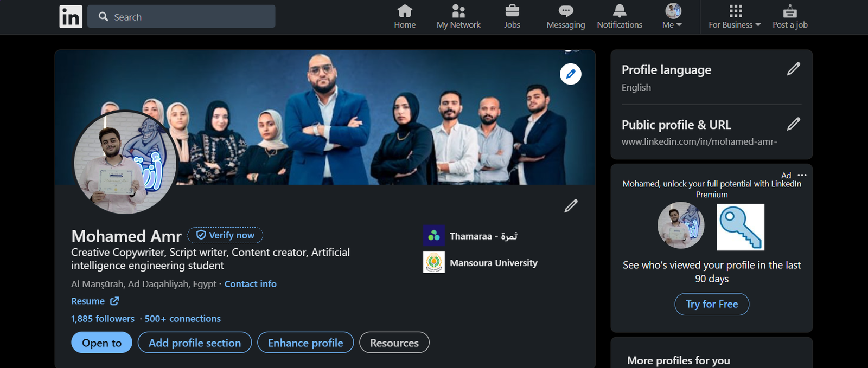Click the Open to button
The height and width of the screenshot is (368, 868).
[x=101, y=343]
